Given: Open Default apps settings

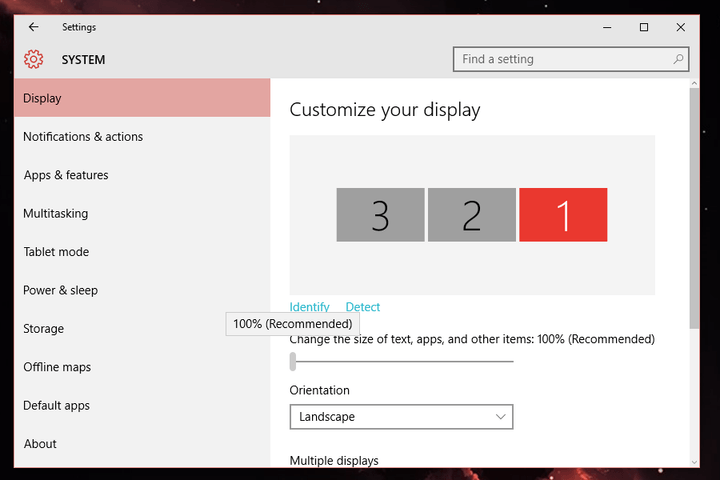Looking at the screenshot, I should pyautogui.click(x=142, y=406).
